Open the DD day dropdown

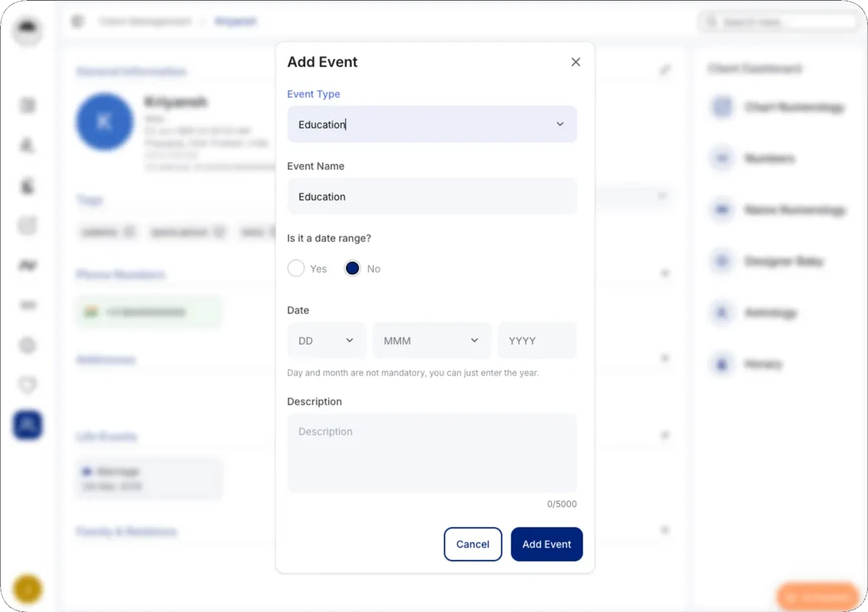pos(327,340)
